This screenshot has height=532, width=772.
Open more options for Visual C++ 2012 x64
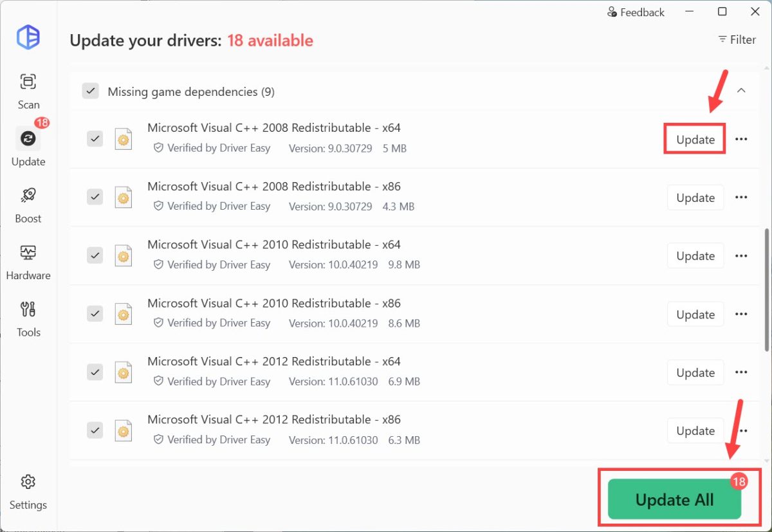click(741, 372)
